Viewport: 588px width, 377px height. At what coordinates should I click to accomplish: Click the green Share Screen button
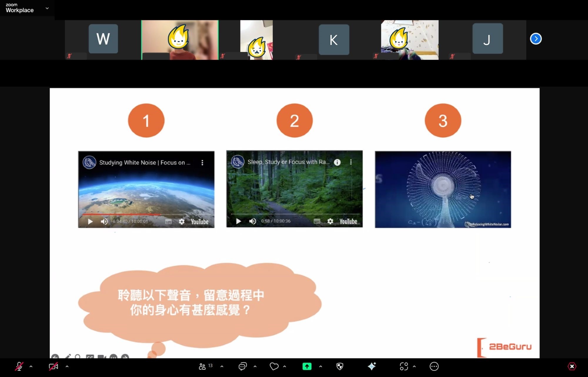[x=307, y=366]
